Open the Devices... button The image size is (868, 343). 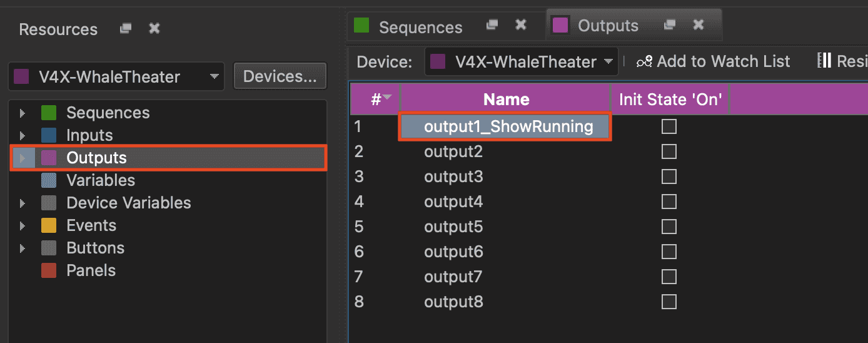click(280, 76)
